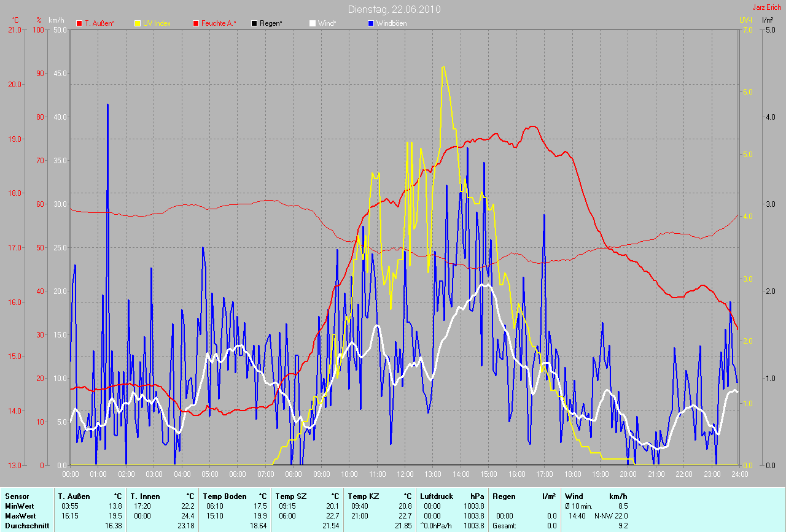Click the MaxWert row label
This screenshot has width=786, height=532.
[19, 516]
